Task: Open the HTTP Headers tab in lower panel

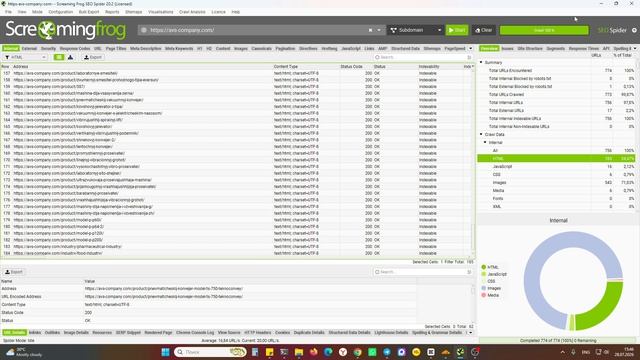Action: tap(258, 333)
